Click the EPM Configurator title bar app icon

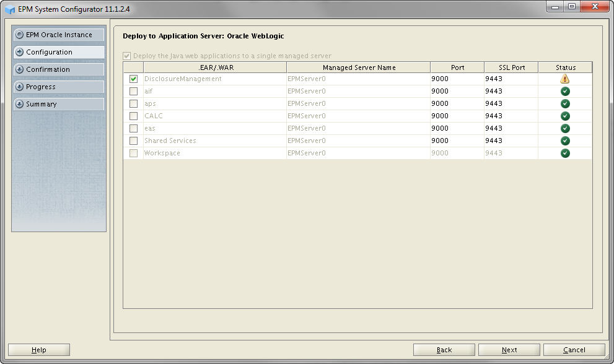[10, 9]
